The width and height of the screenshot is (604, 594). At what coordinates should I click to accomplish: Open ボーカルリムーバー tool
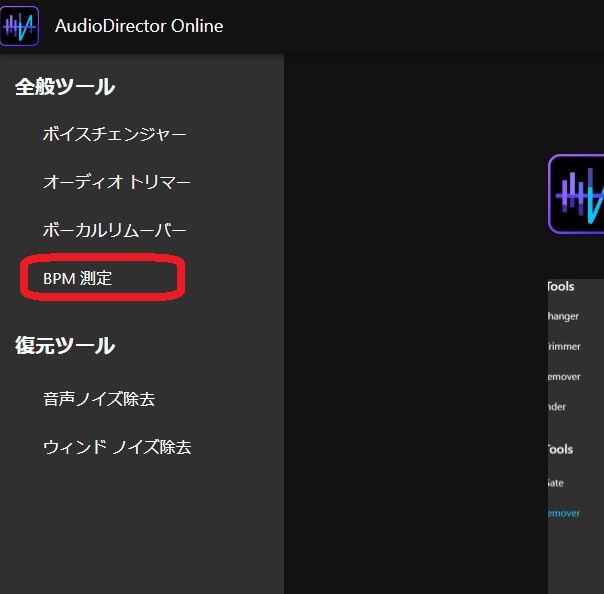(x=114, y=230)
